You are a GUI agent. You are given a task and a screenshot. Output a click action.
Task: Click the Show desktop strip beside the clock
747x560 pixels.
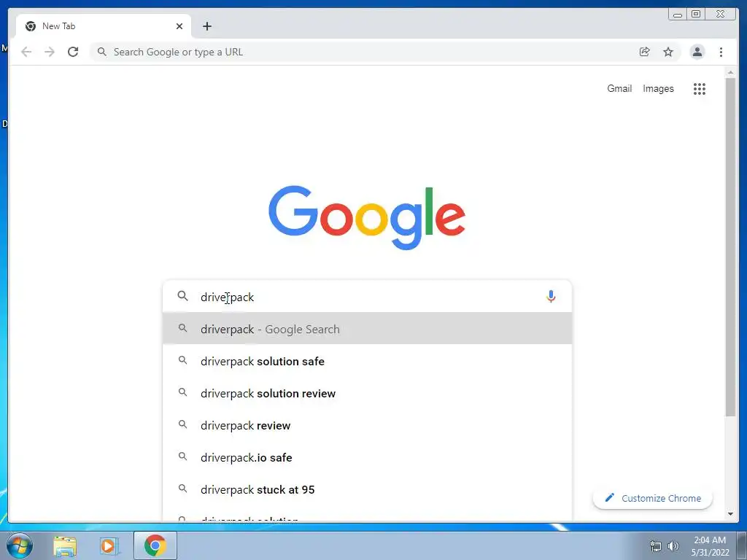tap(742, 545)
